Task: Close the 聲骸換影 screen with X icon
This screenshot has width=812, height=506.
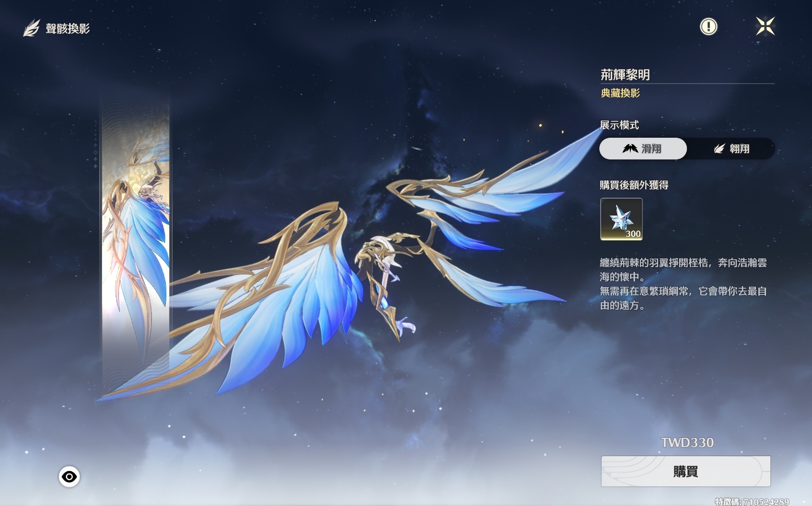Action: [x=766, y=26]
